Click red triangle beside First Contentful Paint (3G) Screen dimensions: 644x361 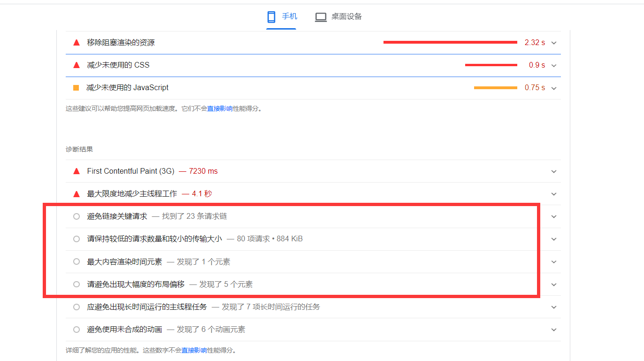point(77,171)
